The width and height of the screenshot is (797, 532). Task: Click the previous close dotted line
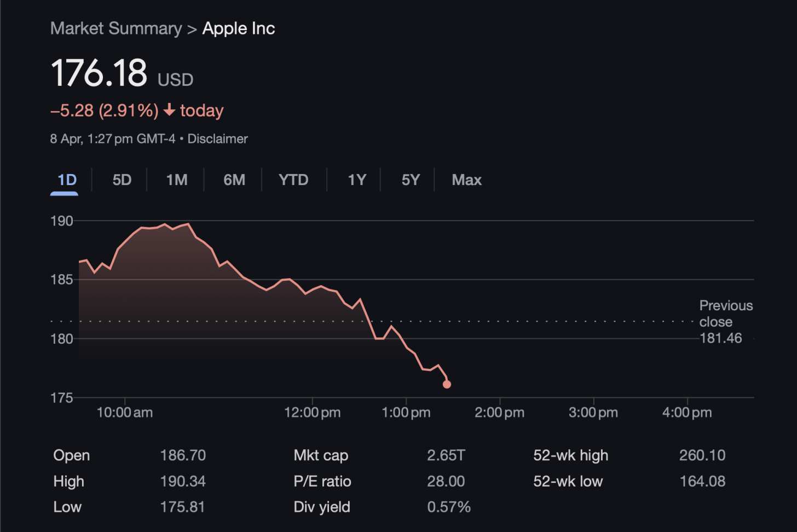click(328, 321)
